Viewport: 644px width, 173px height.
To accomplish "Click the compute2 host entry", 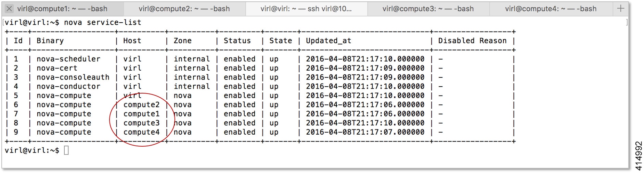I will click(141, 105).
